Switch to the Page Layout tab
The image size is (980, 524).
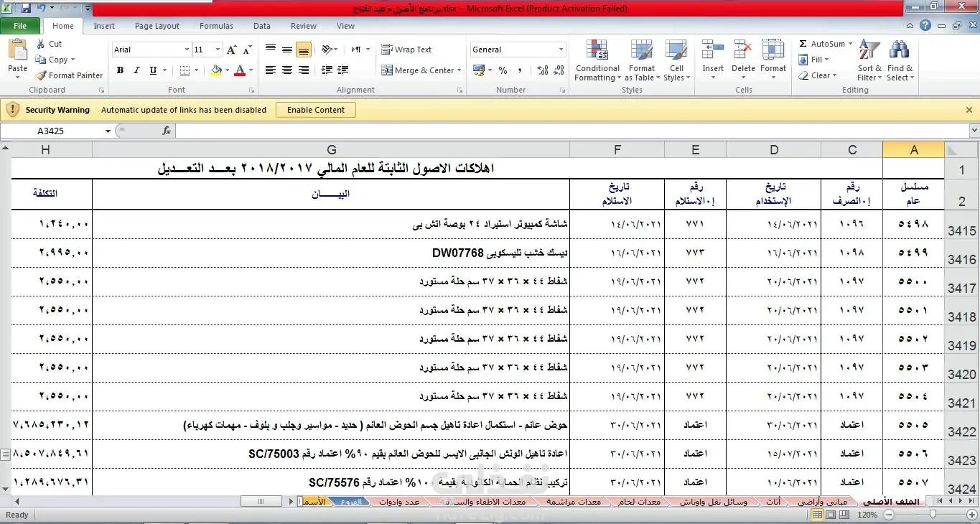click(x=157, y=26)
